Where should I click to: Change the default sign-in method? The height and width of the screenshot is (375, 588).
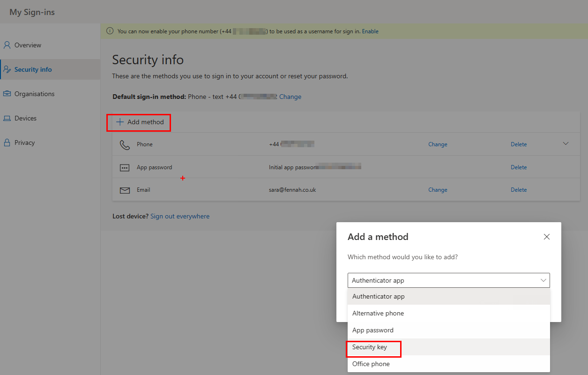(x=290, y=97)
